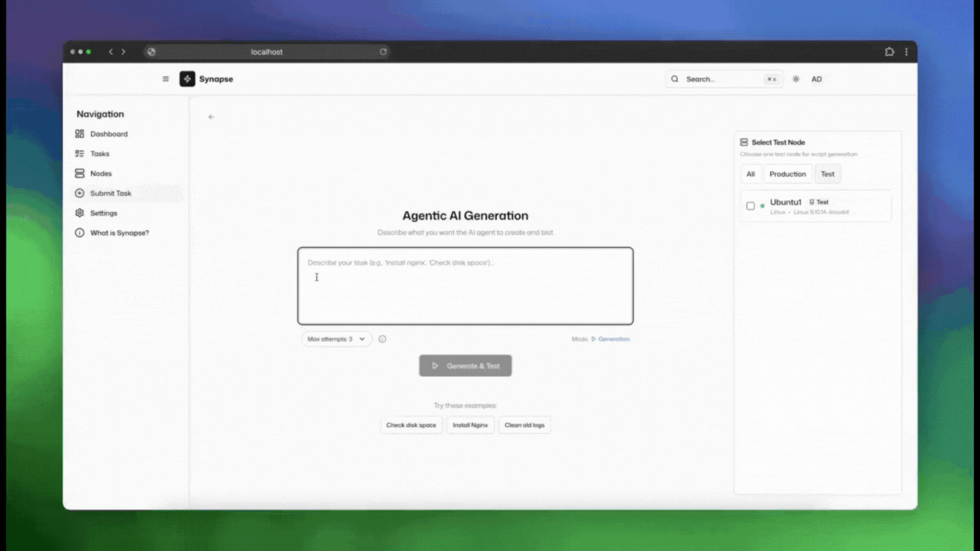
Task: Click info icon next to Max attempts
Action: pyautogui.click(x=383, y=339)
